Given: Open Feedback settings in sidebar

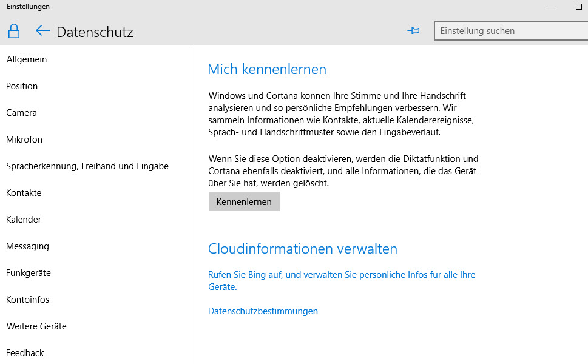Looking at the screenshot, I should (x=25, y=352).
